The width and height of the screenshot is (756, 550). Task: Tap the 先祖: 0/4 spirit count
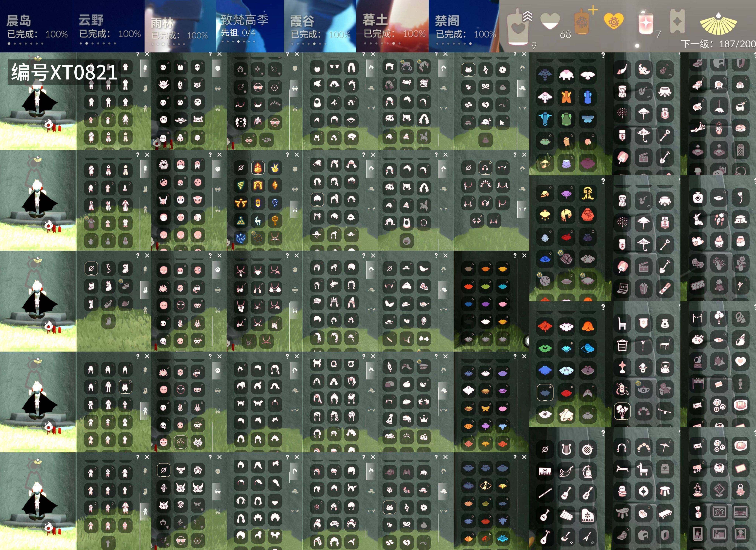pyautogui.click(x=238, y=33)
